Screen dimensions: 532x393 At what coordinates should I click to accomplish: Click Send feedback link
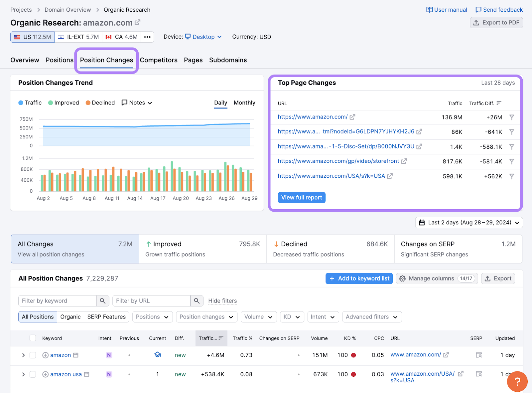click(x=499, y=10)
